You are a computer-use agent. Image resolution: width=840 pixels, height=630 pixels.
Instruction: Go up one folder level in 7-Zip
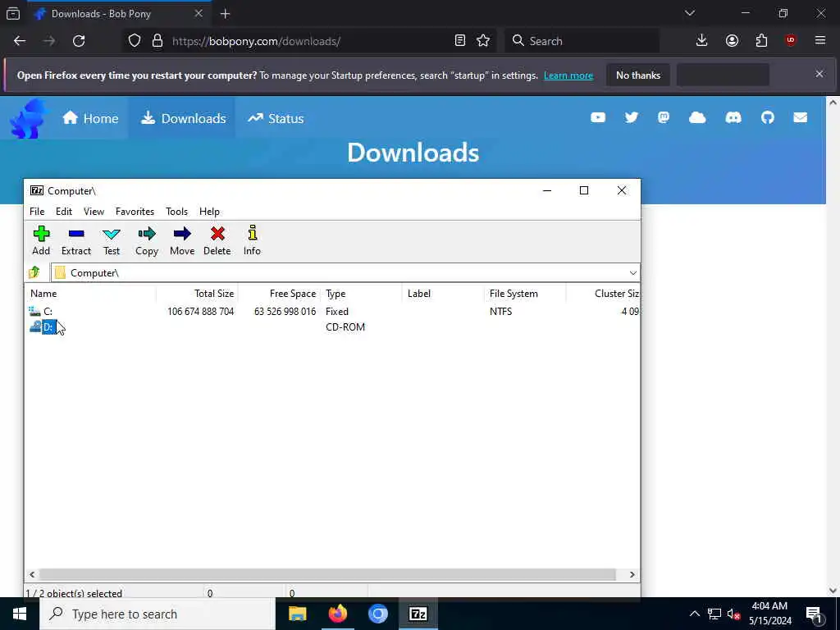click(x=34, y=272)
